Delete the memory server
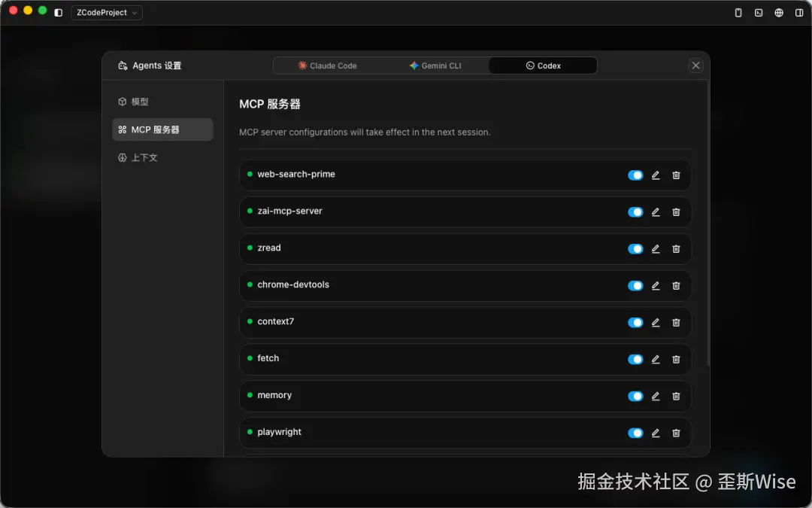This screenshot has height=508, width=812. click(x=676, y=396)
